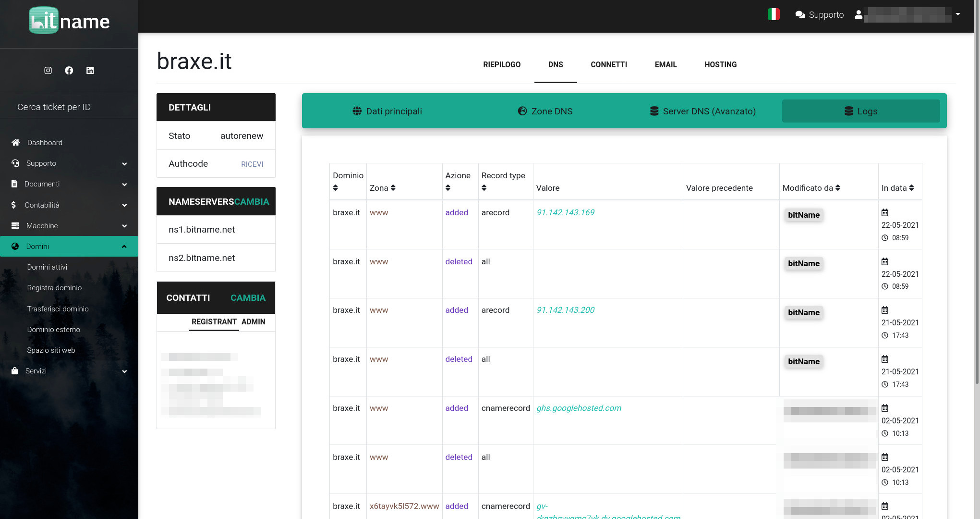Expand the Servizi sidebar menu
This screenshot has width=980, height=519.
coord(124,371)
